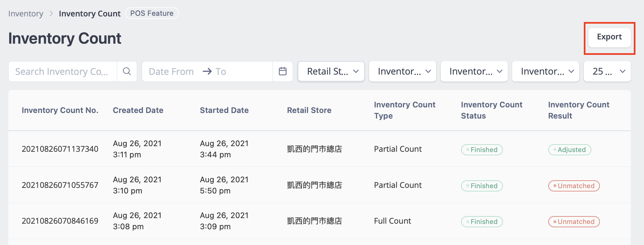Click retail store name in row 20210826071055767
Screen dimensions: 644x245
click(314, 185)
